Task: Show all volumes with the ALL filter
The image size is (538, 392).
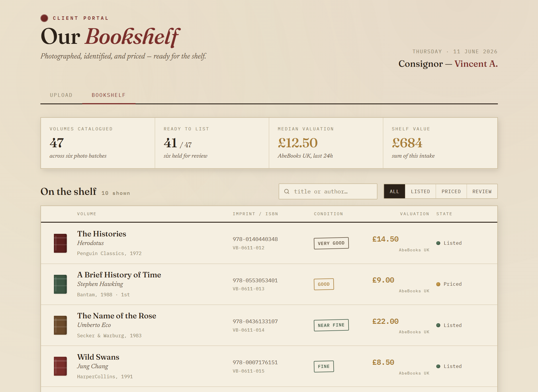Action: (394, 191)
